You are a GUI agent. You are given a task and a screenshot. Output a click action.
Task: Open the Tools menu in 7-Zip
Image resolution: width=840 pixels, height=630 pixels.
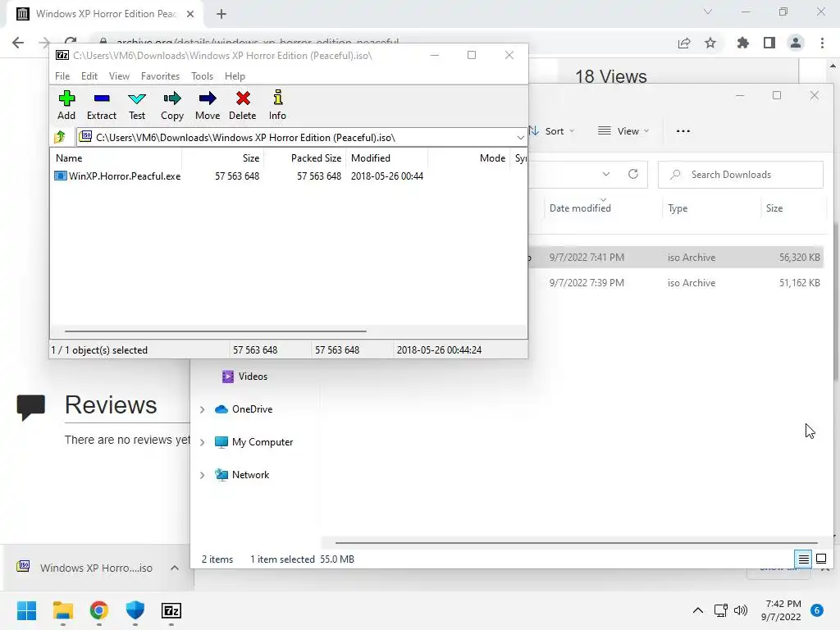202,76
